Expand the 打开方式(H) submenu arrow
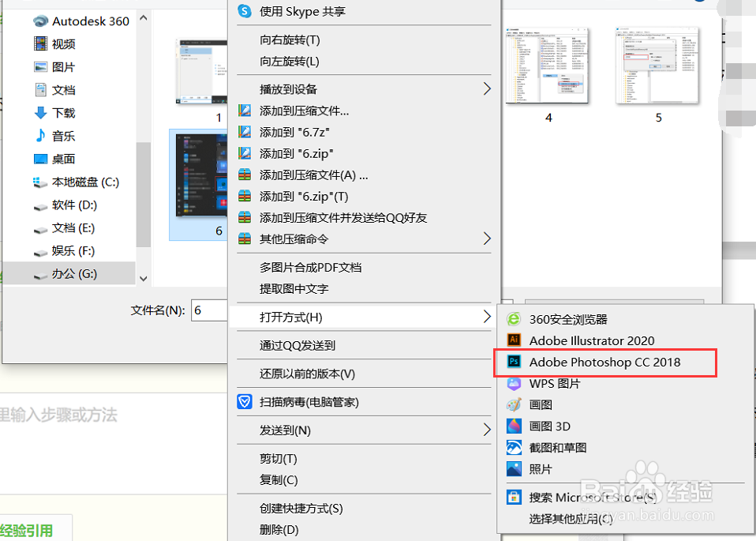The width and height of the screenshot is (756, 541). click(x=486, y=317)
